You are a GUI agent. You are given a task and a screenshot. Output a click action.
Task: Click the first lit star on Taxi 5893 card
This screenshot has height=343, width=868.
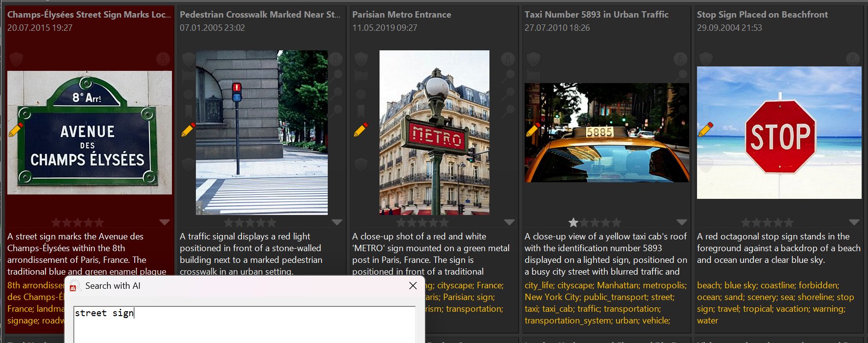pos(573,223)
